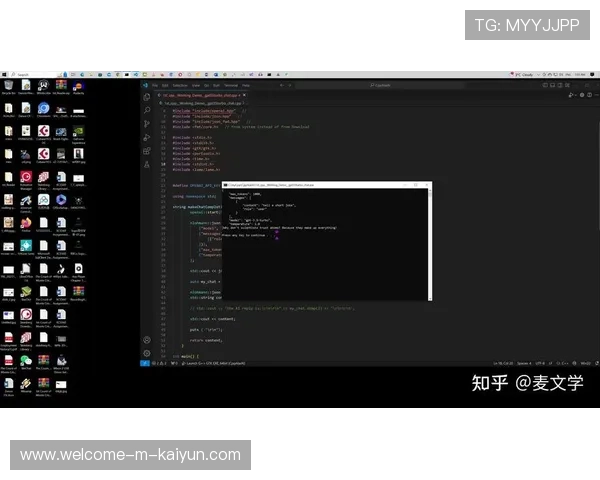This screenshot has width=600, height=480.
Task: Open Run and Debug view
Action: (x=146, y=137)
